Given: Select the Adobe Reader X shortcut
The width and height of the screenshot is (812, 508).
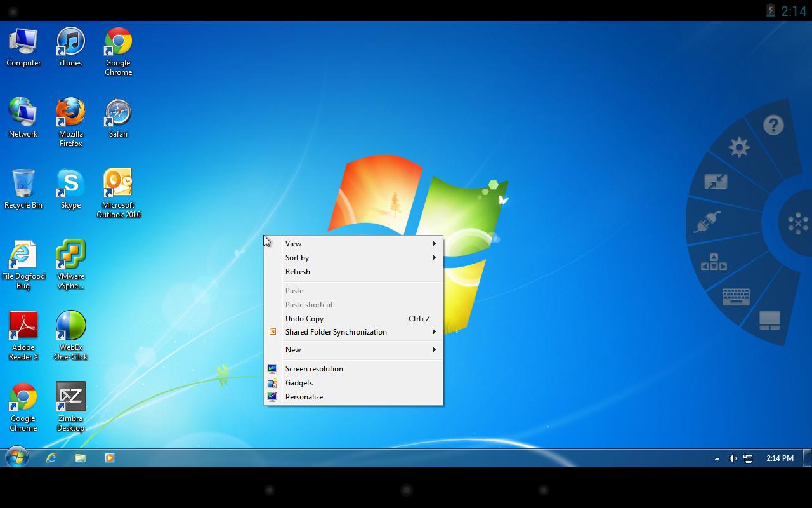Looking at the screenshot, I should (x=23, y=336).
